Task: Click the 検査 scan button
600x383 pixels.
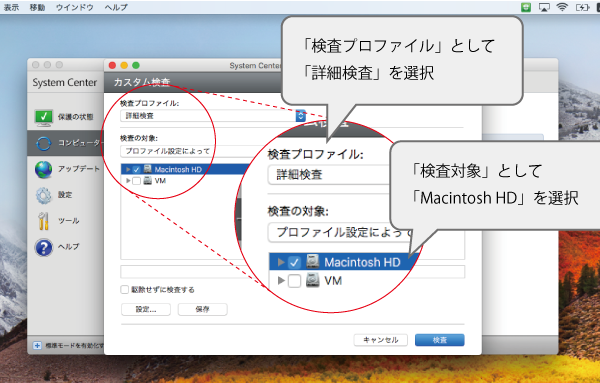Action: 440,340
